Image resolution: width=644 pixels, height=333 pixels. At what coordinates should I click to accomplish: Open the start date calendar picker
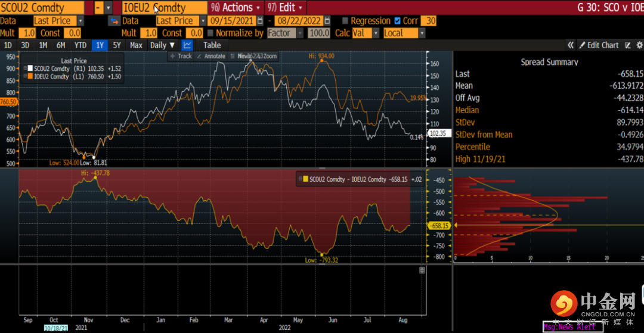(x=261, y=21)
